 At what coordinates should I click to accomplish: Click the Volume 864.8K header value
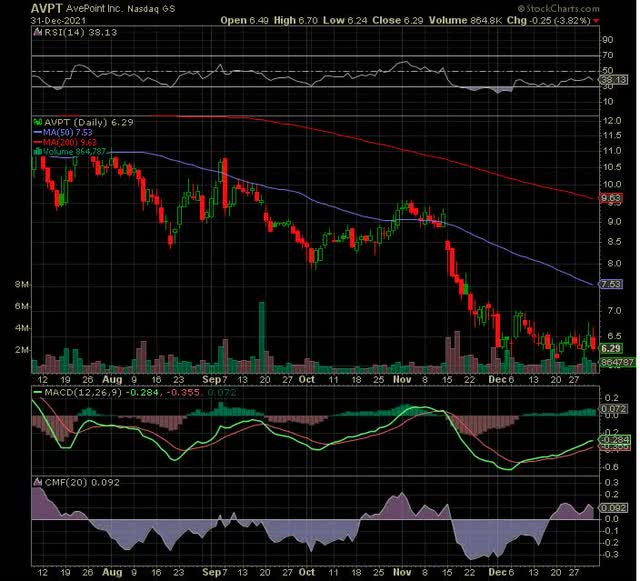[465, 20]
